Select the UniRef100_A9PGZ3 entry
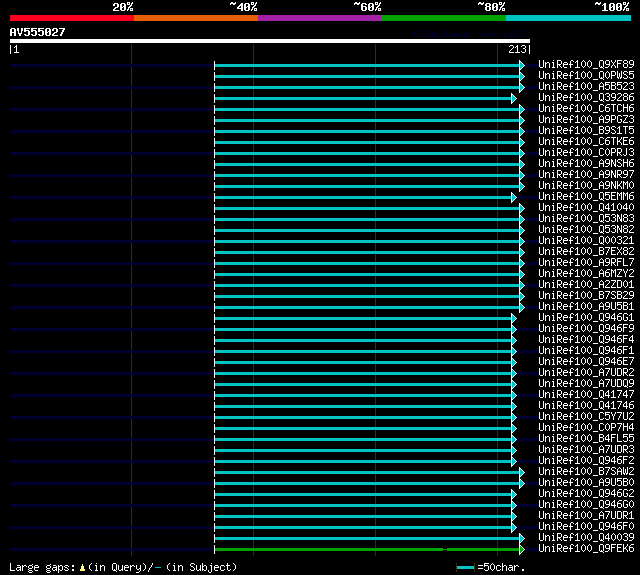Image resolution: width=640 pixels, height=575 pixels. (x=586, y=120)
